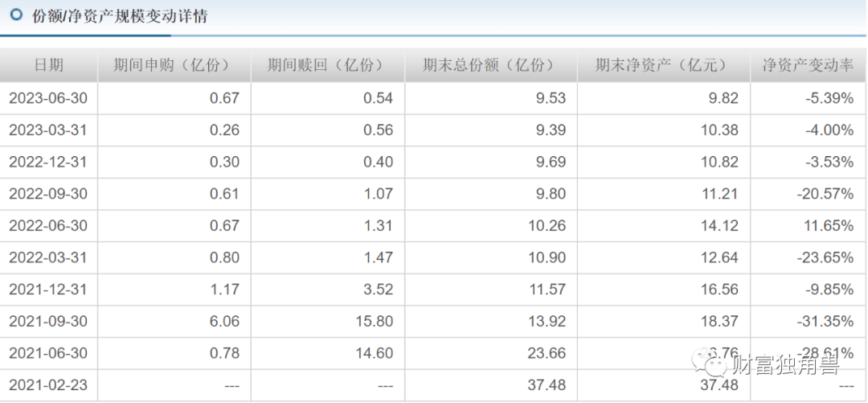Click the WeChat logo in the watermark
Screen dimensions: 868x403
[714, 366]
